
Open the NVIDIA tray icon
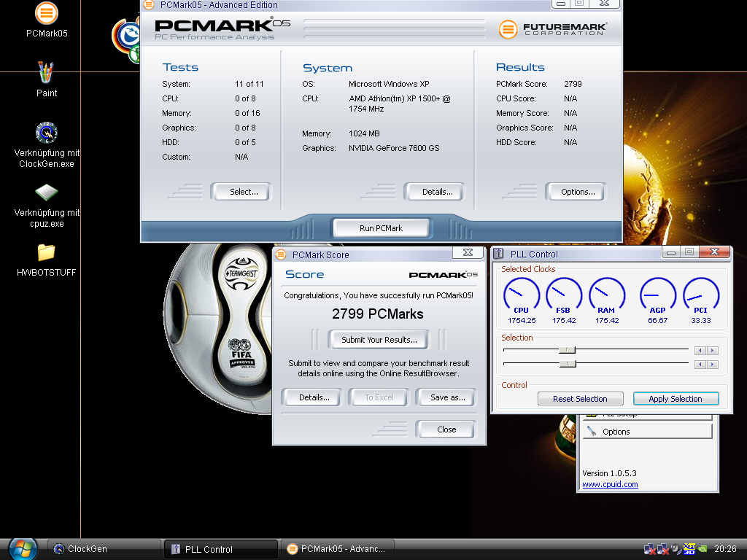703,549
